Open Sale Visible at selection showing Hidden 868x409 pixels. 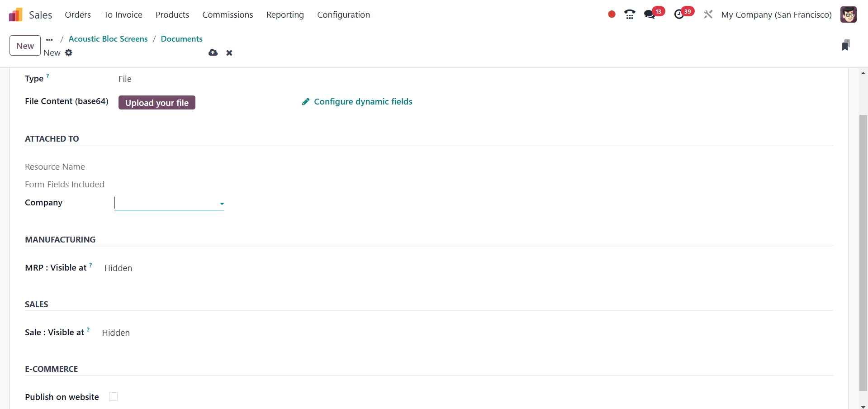(116, 333)
